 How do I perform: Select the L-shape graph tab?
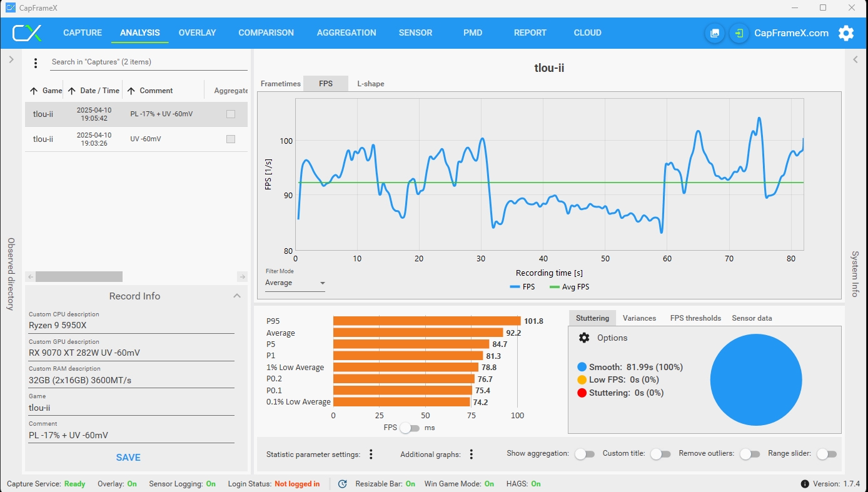tap(371, 84)
